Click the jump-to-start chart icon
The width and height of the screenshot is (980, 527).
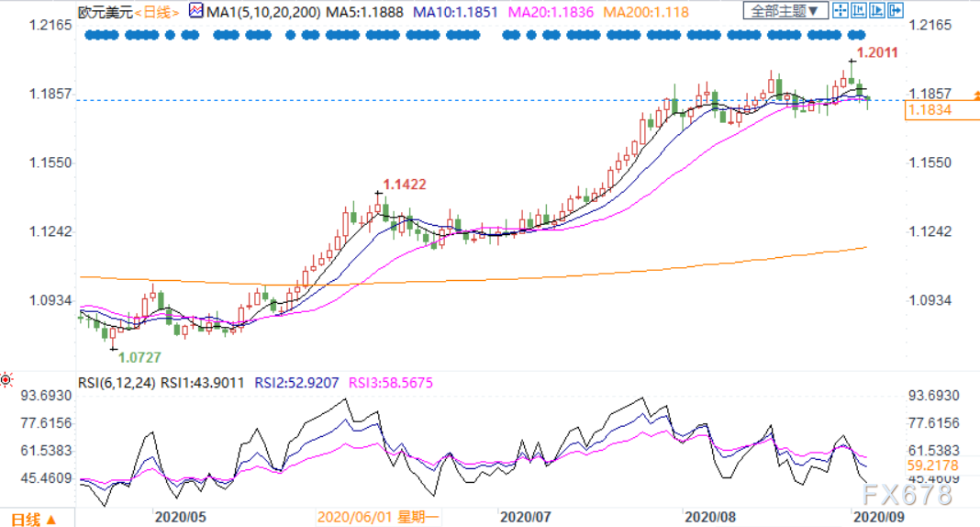pyautogui.click(x=859, y=10)
